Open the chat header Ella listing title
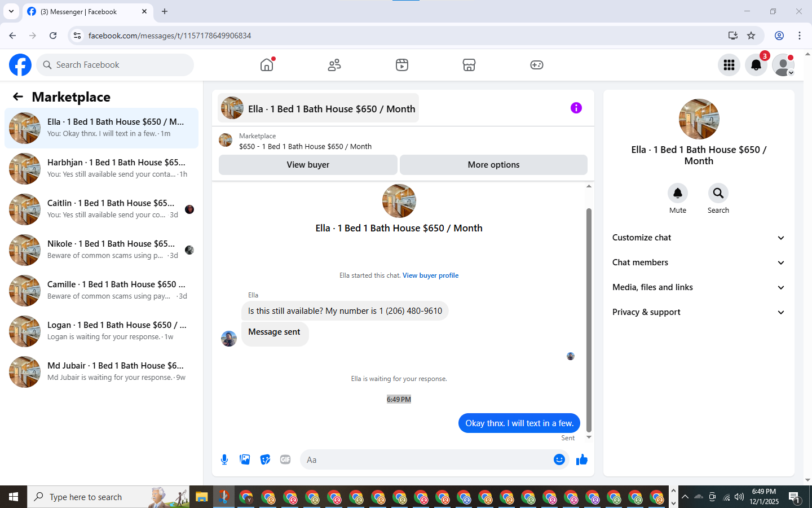The height and width of the screenshot is (508, 812). (319, 108)
